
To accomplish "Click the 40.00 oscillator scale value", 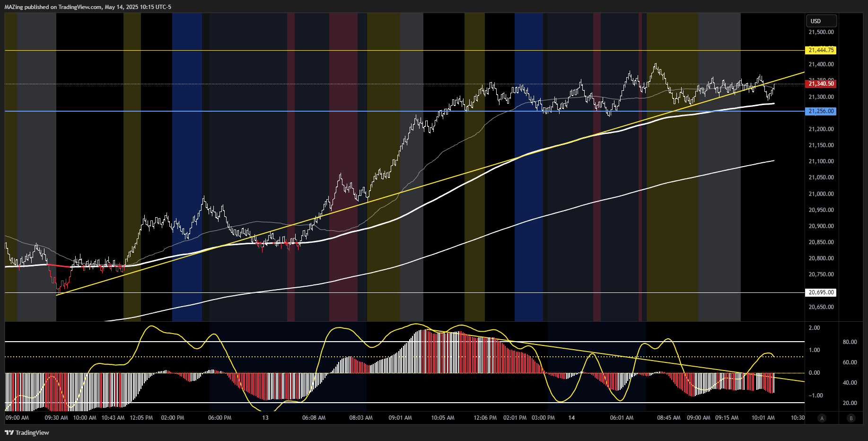I will coord(850,383).
